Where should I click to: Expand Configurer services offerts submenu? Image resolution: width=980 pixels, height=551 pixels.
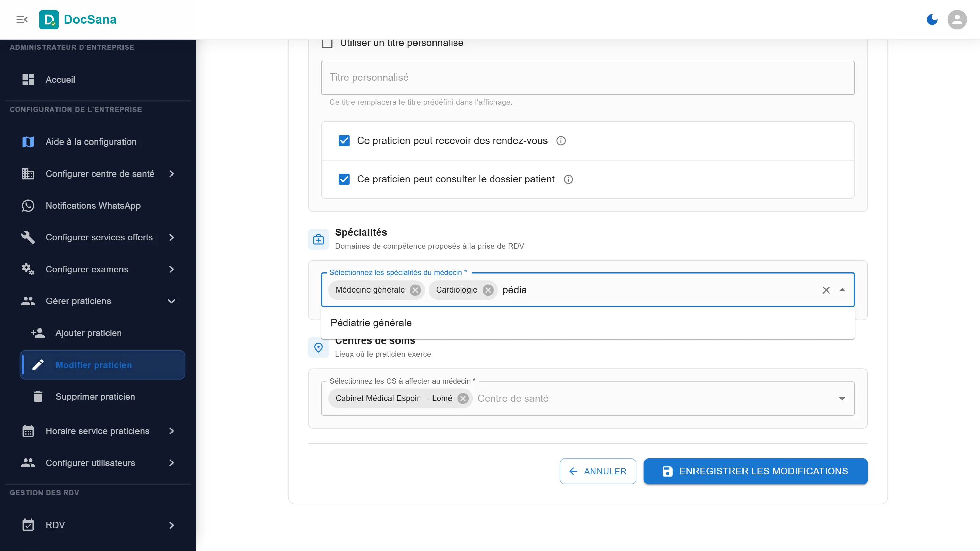pos(171,237)
